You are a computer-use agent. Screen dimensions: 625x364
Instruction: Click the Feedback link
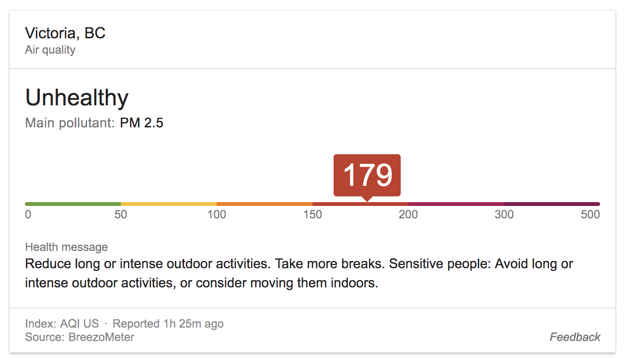click(x=575, y=337)
